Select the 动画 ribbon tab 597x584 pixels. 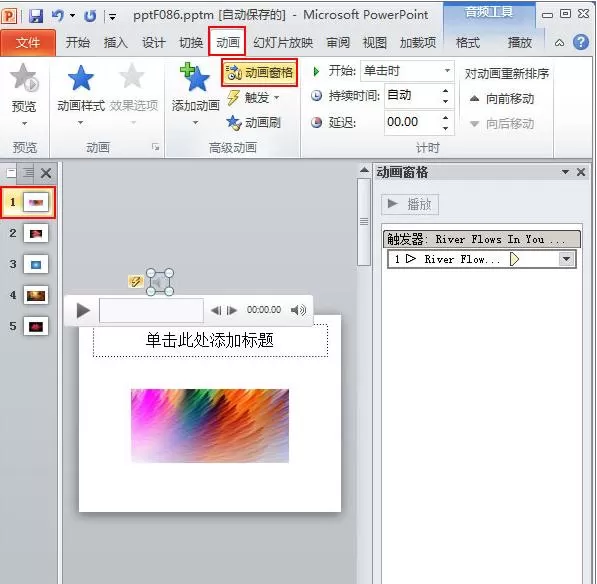[x=227, y=41]
